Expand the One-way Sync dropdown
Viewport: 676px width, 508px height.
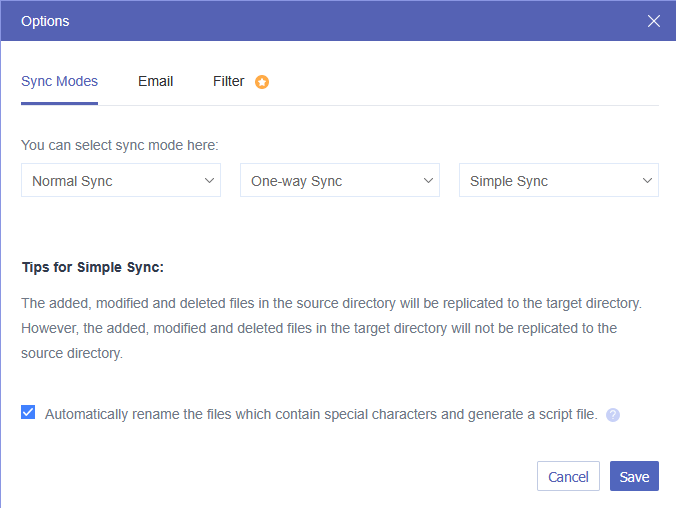[339, 181]
